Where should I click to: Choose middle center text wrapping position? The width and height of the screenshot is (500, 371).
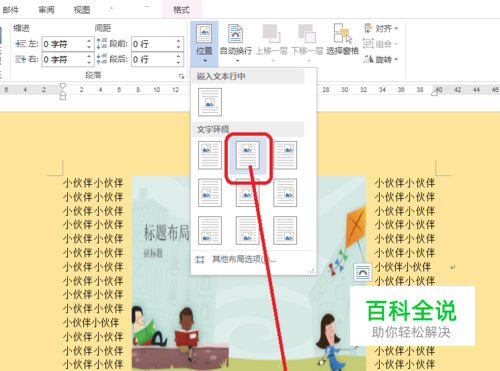[247, 193]
